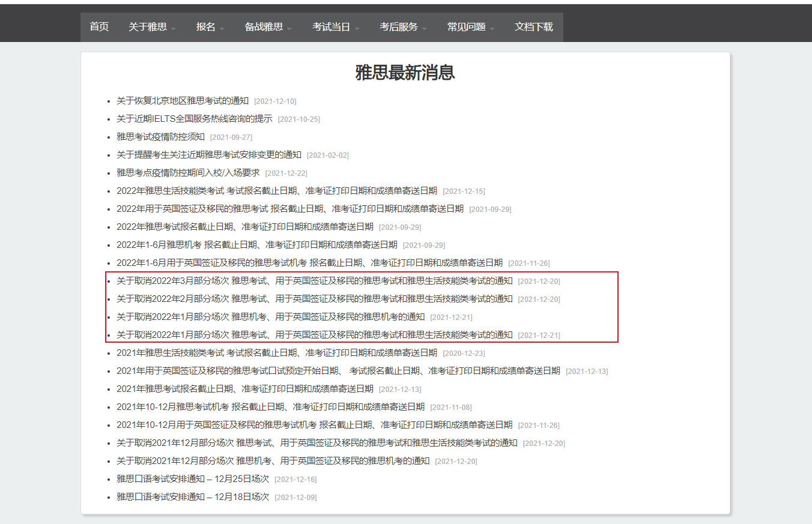Open 关于恢复北京地区雅思考试的通知 link

pyautogui.click(x=182, y=101)
